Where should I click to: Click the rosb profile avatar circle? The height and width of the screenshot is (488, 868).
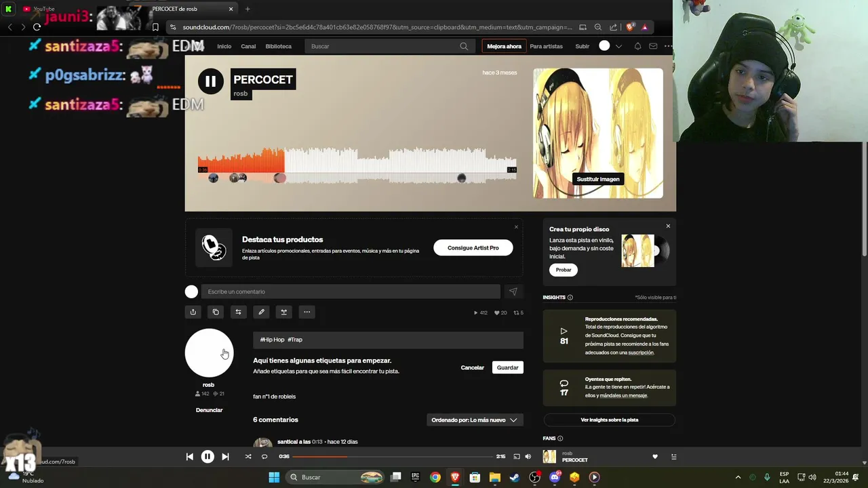point(209,353)
